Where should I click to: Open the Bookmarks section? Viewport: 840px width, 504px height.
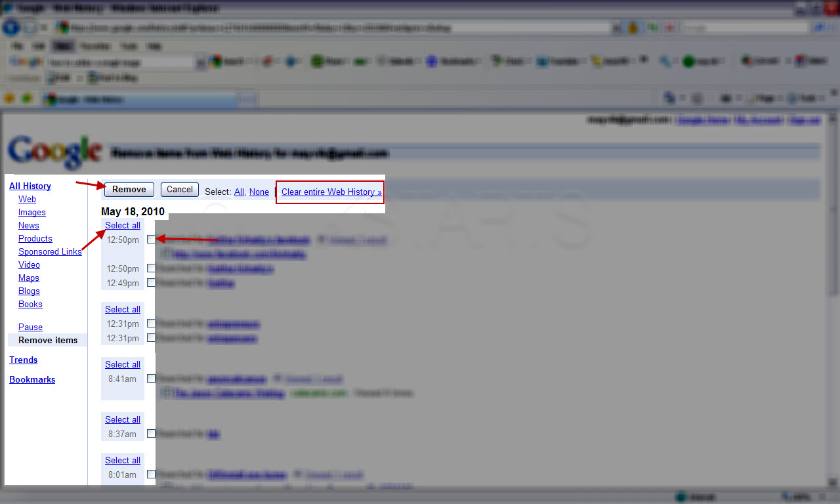tap(32, 380)
